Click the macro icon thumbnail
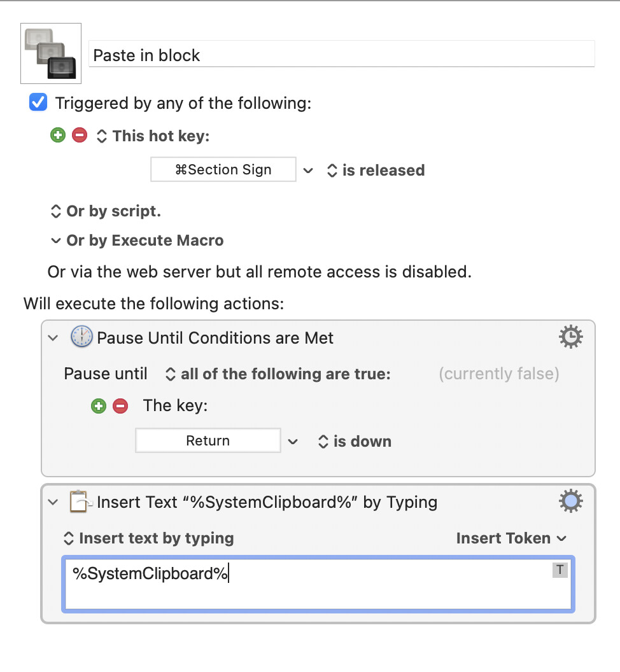This screenshot has height=672, width=620. (51, 54)
